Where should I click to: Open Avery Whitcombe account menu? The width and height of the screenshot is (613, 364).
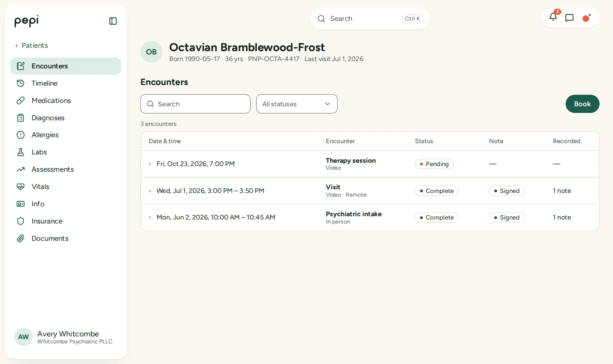[66, 337]
